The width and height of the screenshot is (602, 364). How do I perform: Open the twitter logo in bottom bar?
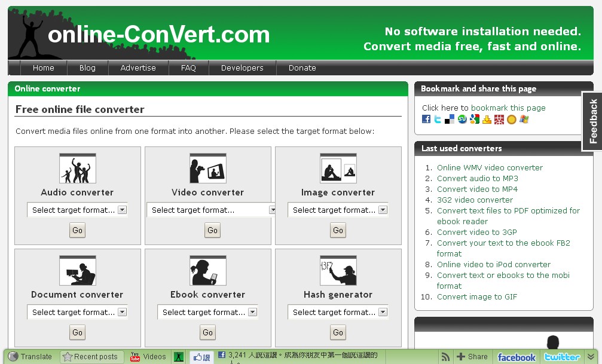(x=562, y=357)
